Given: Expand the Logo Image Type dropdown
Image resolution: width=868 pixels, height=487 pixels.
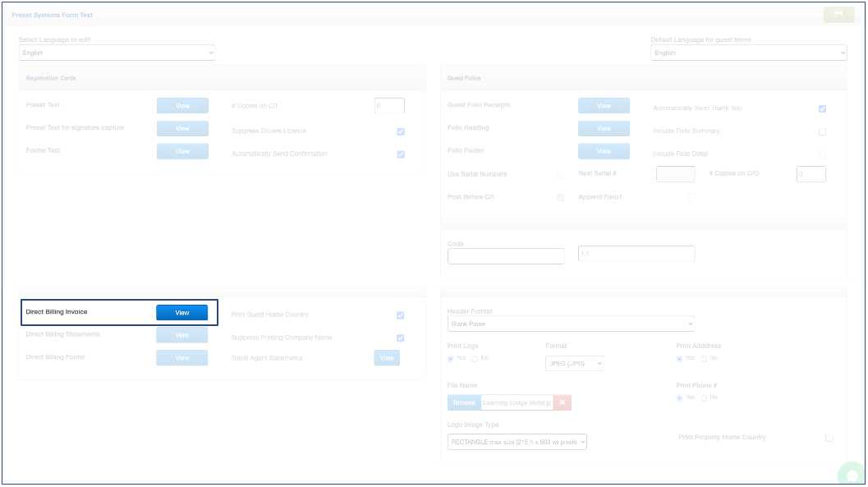Looking at the screenshot, I should pyautogui.click(x=517, y=442).
